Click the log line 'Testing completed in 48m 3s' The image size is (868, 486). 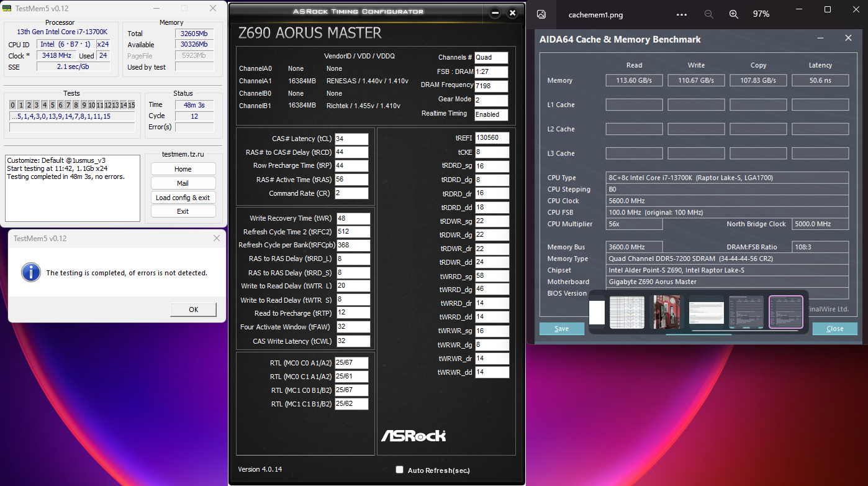click(x=66, y=177)
